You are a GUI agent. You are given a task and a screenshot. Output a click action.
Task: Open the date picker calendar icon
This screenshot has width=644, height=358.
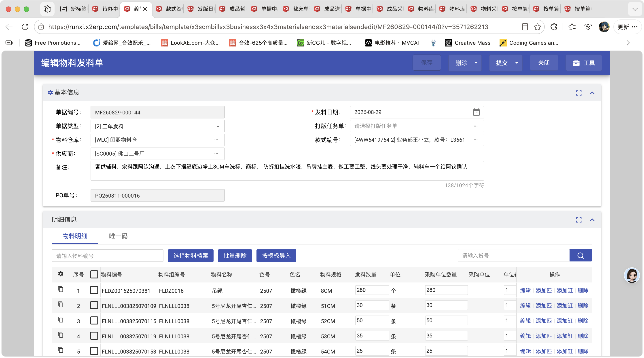pyautogui.click(x=476, y=112)
